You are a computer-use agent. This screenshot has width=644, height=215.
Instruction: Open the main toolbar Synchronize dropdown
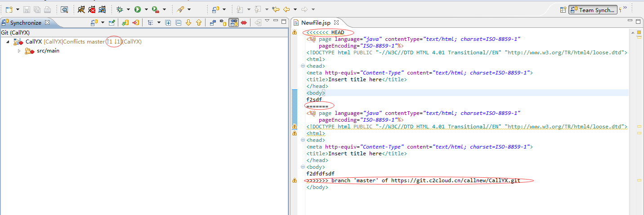coord(224,9)
